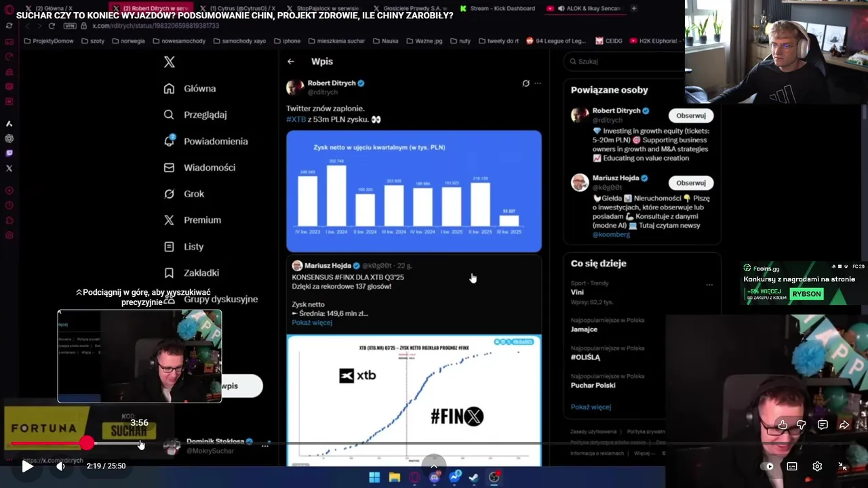
Task: Open a new browser tab with plus
Action: pyautogui.click(x=634, y=9)
